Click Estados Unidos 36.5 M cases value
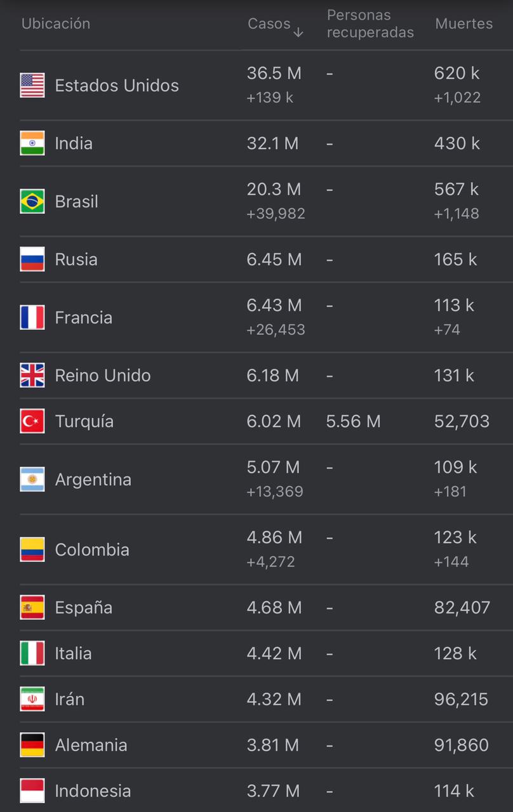Screen dimensions: 513x812 [274, 73]
